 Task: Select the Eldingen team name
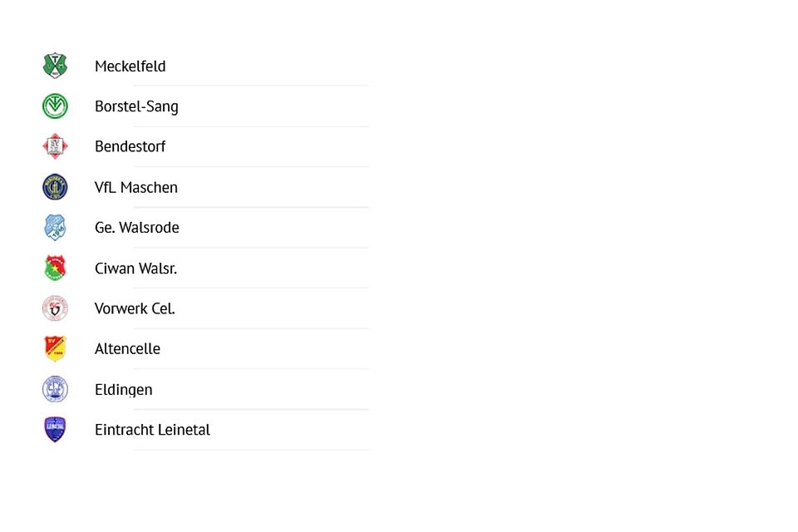coord(123,390)
